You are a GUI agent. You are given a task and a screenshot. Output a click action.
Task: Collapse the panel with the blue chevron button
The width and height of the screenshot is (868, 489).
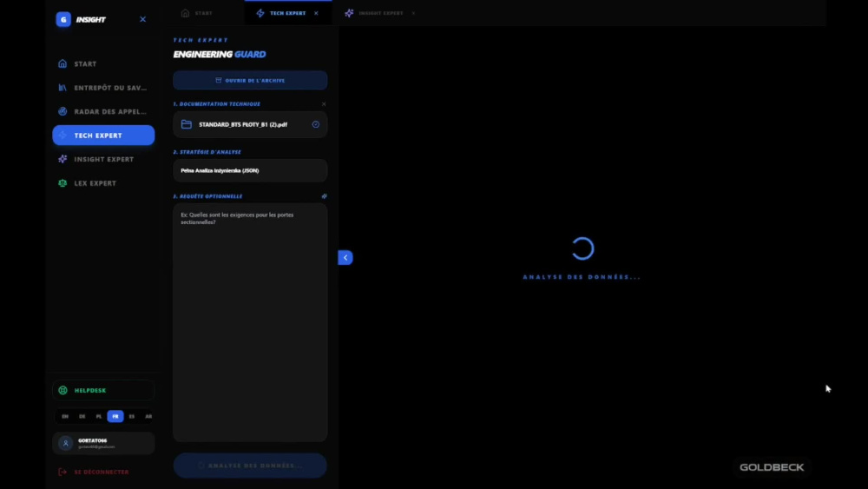click(345, 257)
